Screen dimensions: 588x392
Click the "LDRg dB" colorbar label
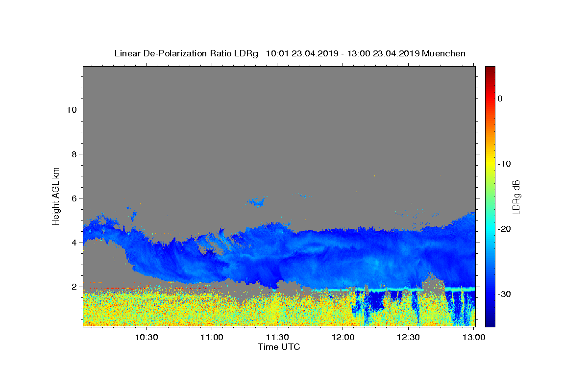coord(516,197)
